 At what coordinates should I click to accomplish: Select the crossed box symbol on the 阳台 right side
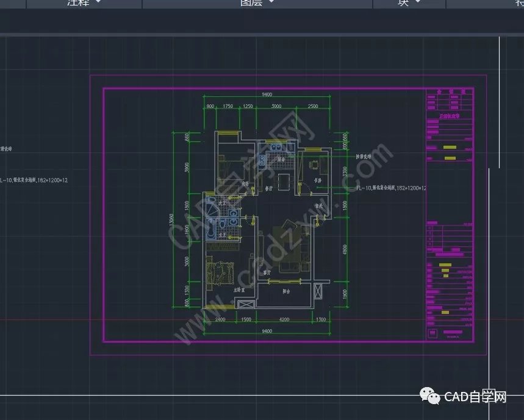pyautogui.click(x=318, y=293)
